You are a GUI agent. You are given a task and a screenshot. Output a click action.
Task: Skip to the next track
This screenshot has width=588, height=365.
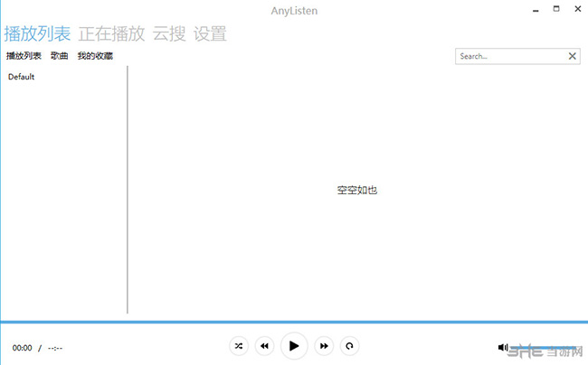(324, 346)
